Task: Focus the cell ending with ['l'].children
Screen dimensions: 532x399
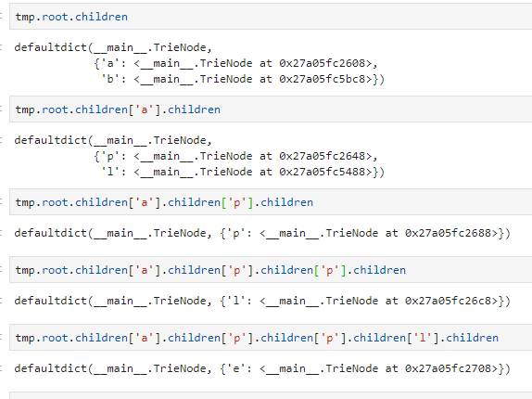Action: click(271, 338)
